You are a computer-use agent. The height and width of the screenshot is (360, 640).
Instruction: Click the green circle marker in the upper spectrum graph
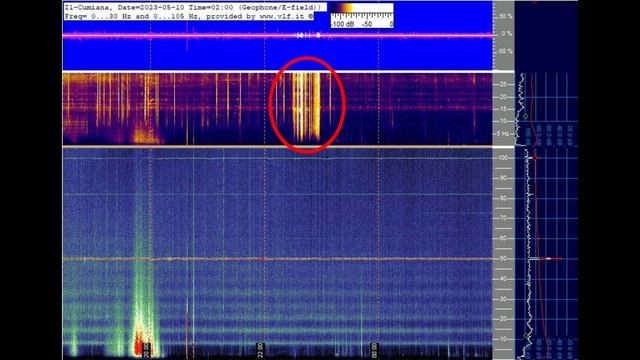(x=526, y=116)
